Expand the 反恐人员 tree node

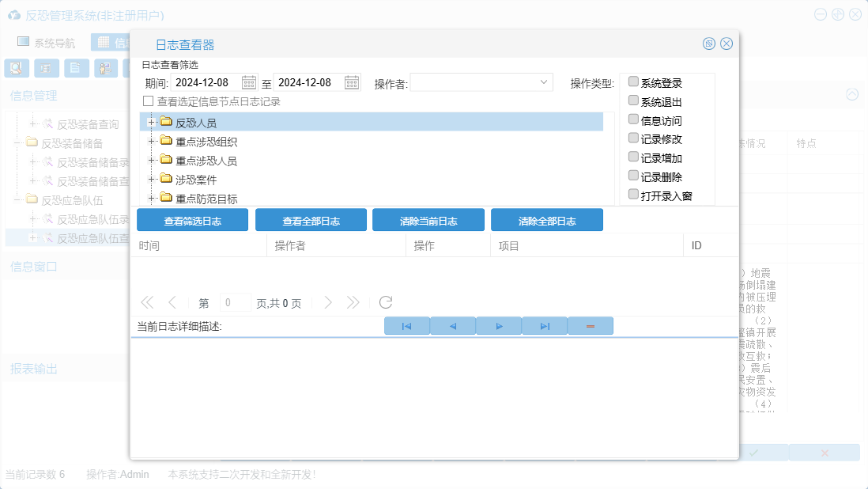click(150, 122)
